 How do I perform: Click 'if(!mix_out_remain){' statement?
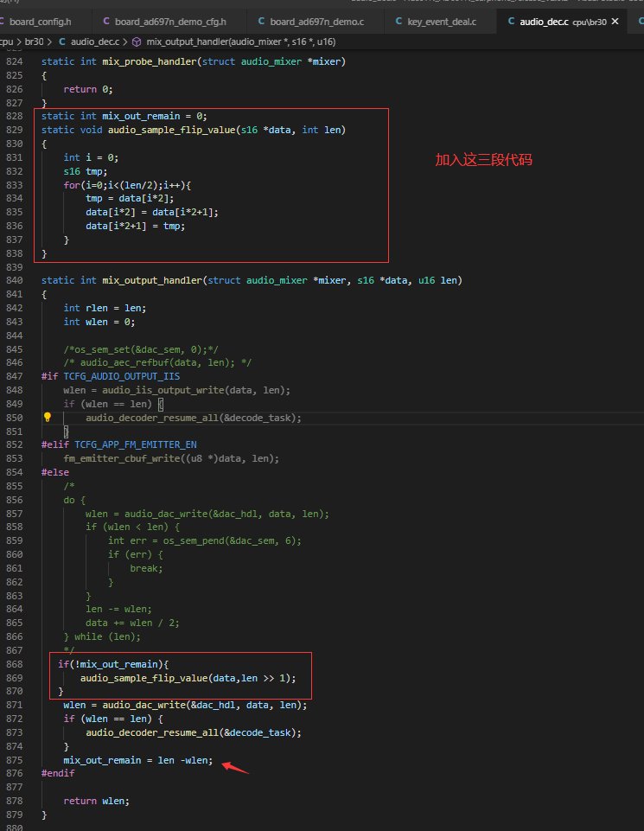coord(113,664)
